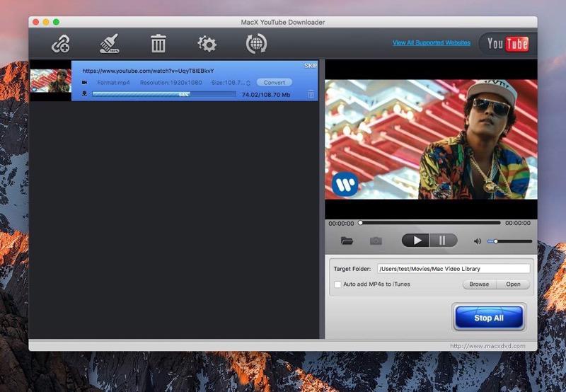Enable Auto add MP4s to iTunes checkbox
566x392 pixels.
(x=337, y=284)
